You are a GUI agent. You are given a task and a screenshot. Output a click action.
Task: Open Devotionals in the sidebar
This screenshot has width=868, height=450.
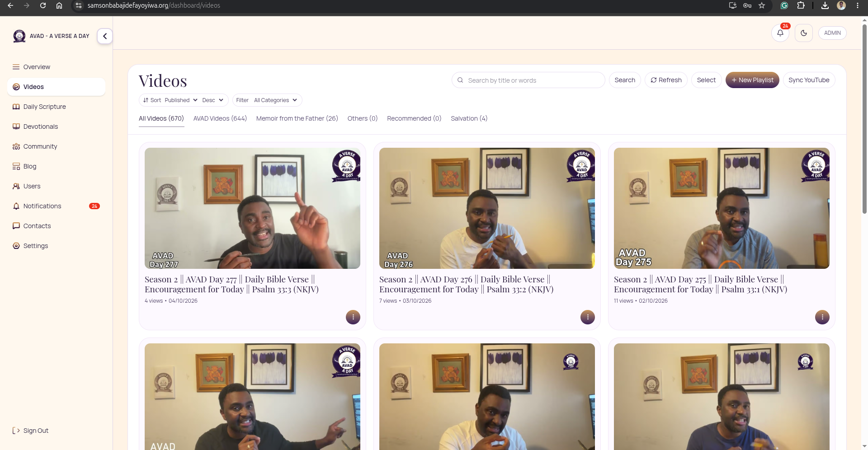56,127
